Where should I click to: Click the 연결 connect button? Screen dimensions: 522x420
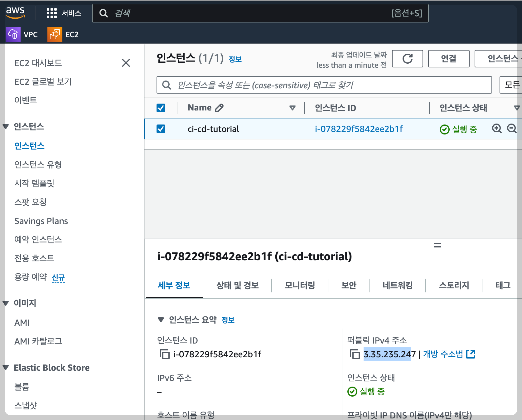(x=449, y=59)
